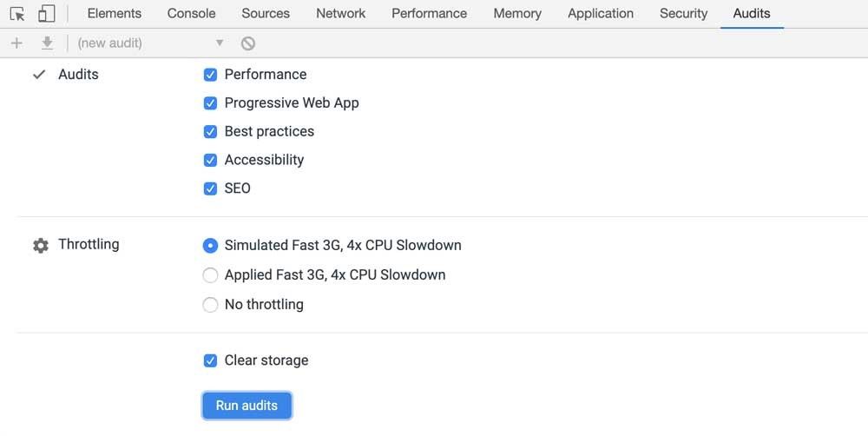Go to the Application tab
Image resolution: width=868 pixels, height=436 pixels.
coord(600,14)
